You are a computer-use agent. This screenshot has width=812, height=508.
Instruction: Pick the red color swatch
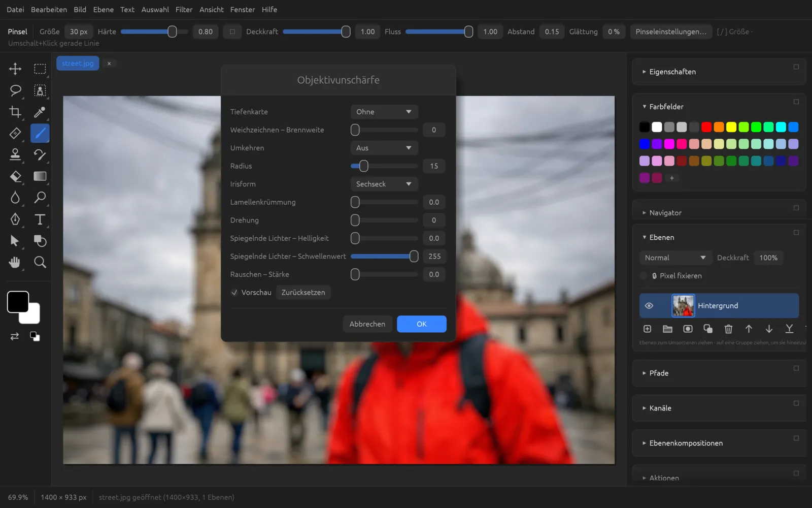point(706,127)
